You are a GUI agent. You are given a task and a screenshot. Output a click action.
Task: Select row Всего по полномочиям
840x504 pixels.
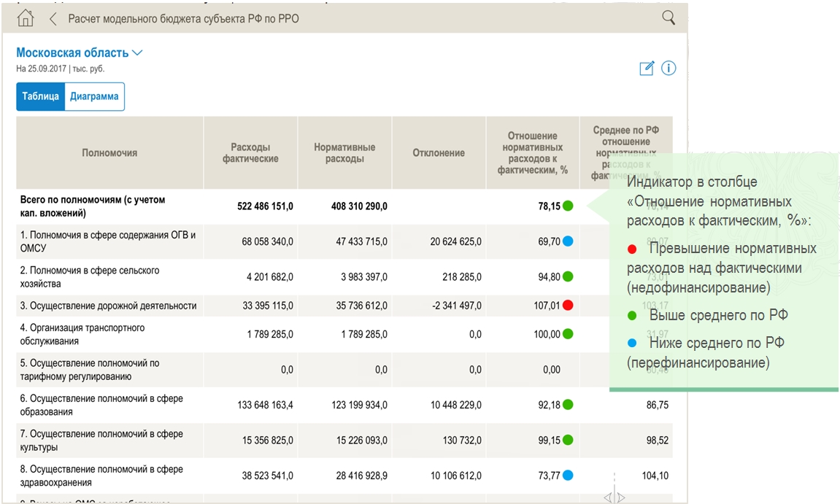344,206
